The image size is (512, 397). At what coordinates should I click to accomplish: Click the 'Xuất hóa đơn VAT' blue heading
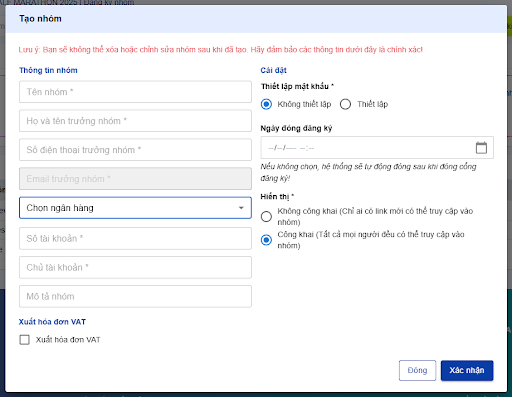coord(52,322)
